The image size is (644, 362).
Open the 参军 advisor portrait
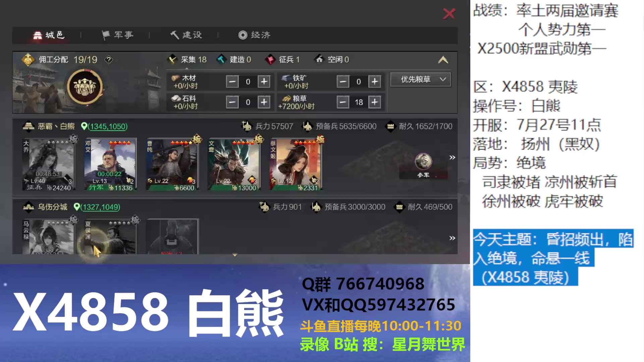tap(423, 162)
